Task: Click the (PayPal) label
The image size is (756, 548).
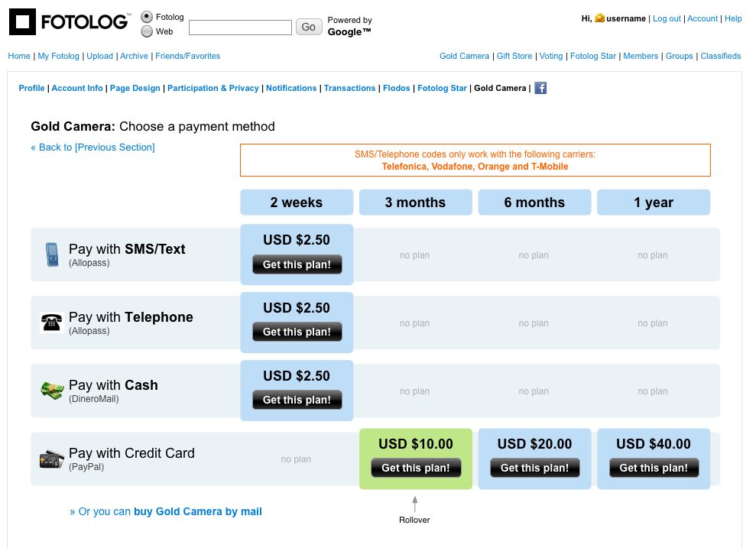Action: click(x=86, y=467)
